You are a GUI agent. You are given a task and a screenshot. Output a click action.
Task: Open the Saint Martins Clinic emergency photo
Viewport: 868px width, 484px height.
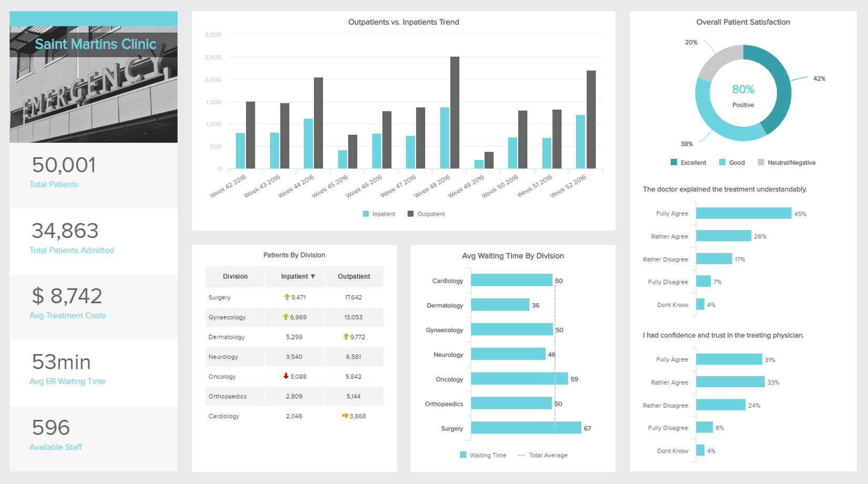click(94, 84)
